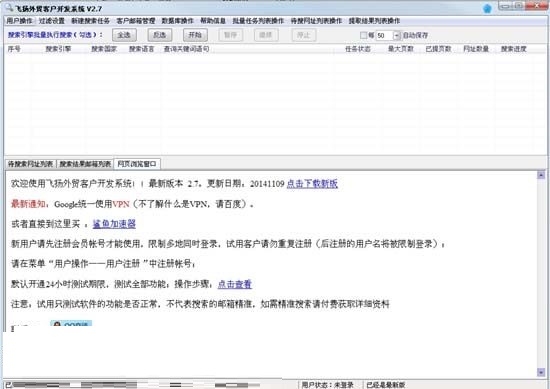Open the 过滤设置 menu
This screenshot has height=389, width=550.
click(52, 21)
